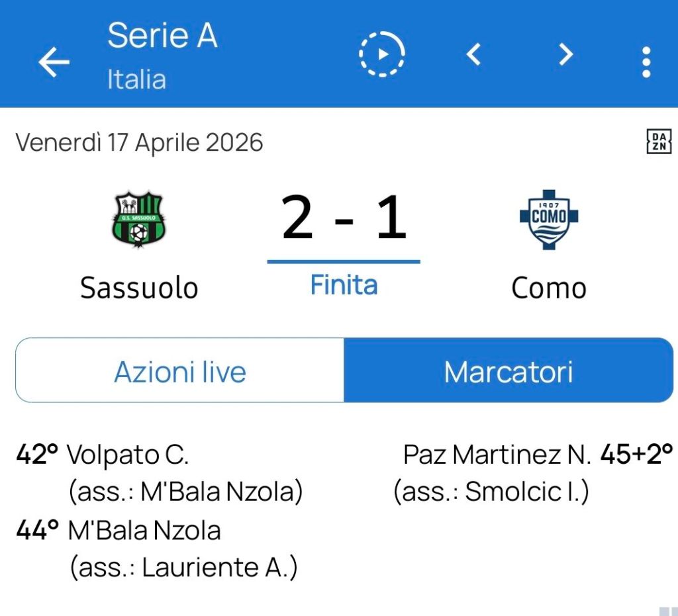Open scorer Volpato C. entry
This screenshot has width=678, height=616.
point(128,455)
